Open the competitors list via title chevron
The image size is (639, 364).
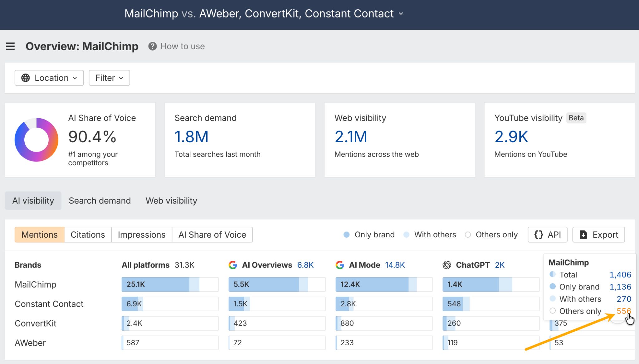point(401,14)
